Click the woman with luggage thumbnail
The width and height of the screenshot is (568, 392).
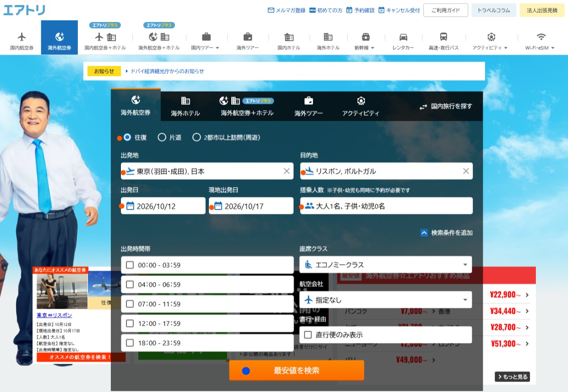[62, 292]
